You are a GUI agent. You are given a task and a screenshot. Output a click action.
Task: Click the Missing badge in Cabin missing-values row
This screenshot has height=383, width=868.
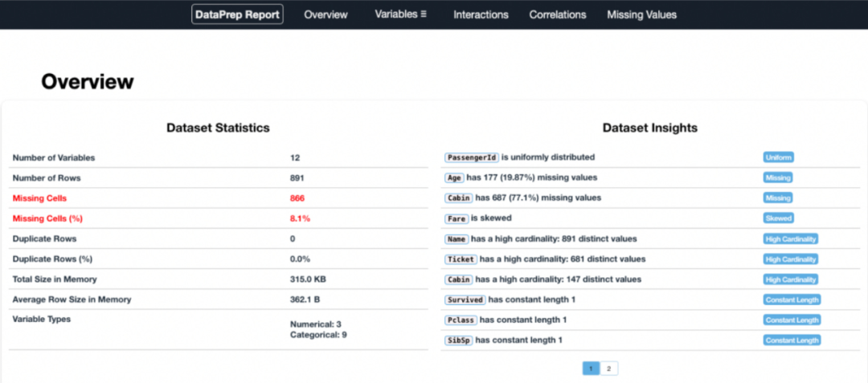[x=778, y=198]
